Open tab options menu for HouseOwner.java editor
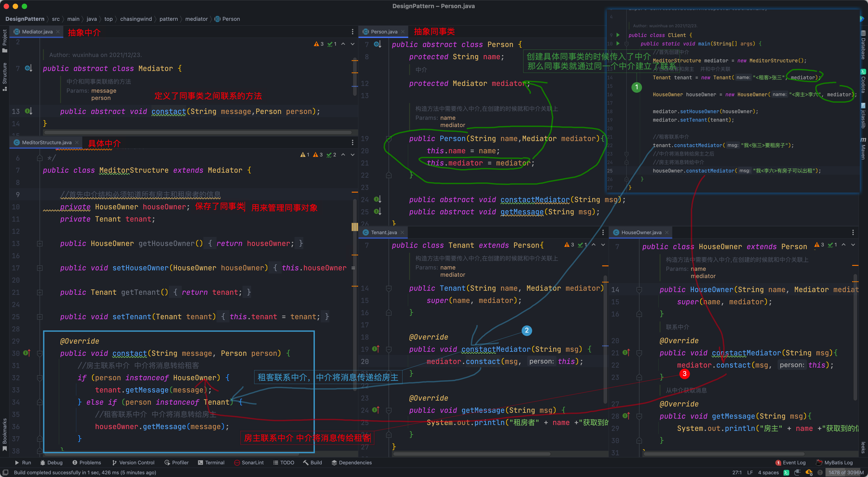 pos(853,232)
